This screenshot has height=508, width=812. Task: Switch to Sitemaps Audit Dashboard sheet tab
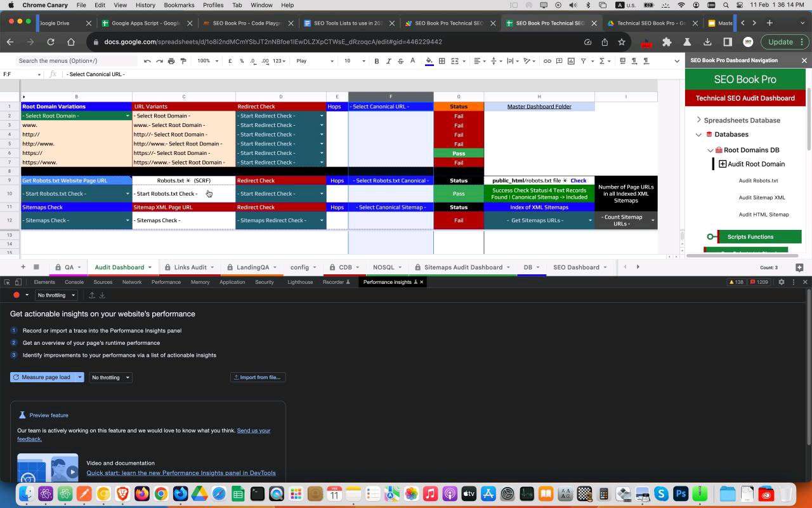click(x=463, y=267)
